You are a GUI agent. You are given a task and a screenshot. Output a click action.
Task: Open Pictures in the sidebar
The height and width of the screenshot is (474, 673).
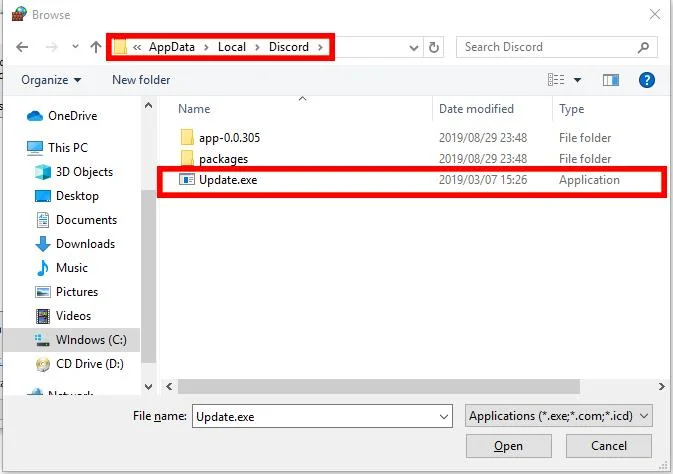(76, 292)
